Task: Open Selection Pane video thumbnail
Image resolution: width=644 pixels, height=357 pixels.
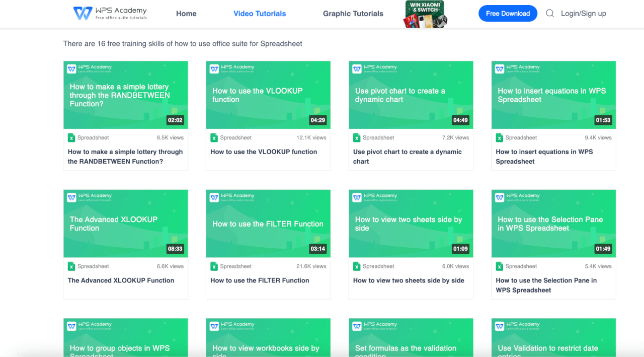Action: (553, 224)
